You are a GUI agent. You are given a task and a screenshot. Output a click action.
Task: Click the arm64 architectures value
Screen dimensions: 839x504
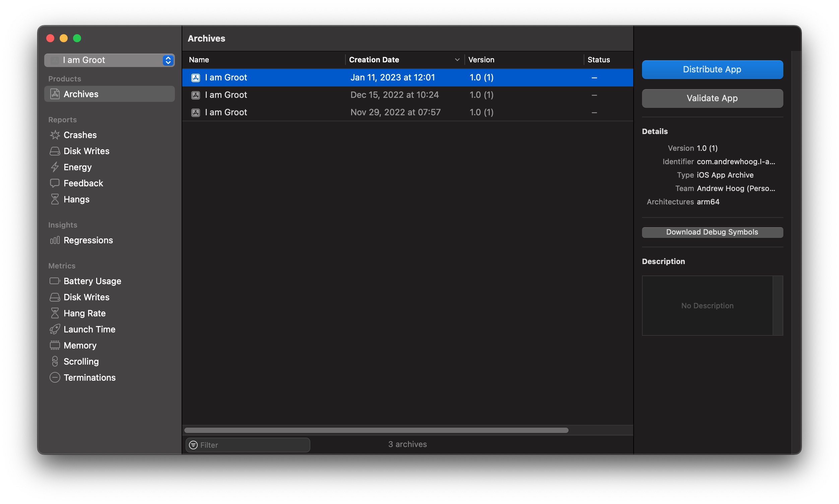point(708,202)
